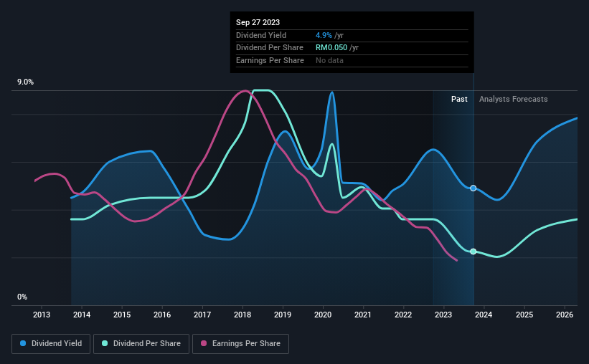This screenshot has width=589, height=364.
Task: Click the 0% y-axis label
Action: (22, 297)
